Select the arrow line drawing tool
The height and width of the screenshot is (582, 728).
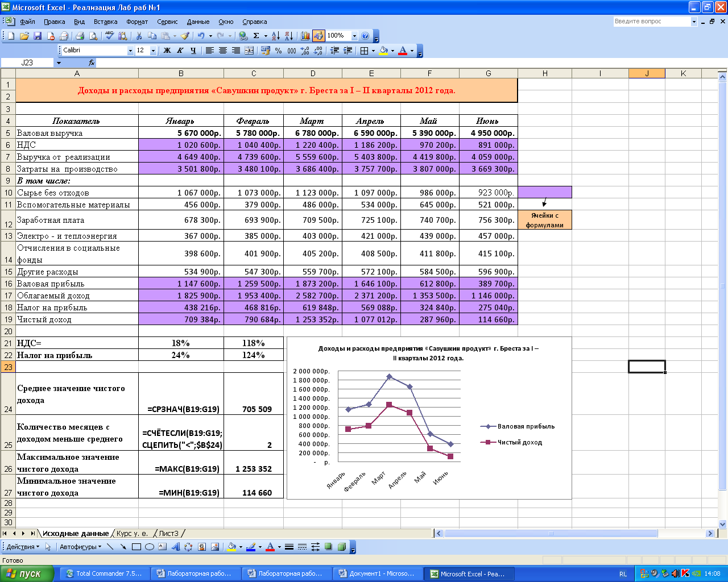(123, 547)
